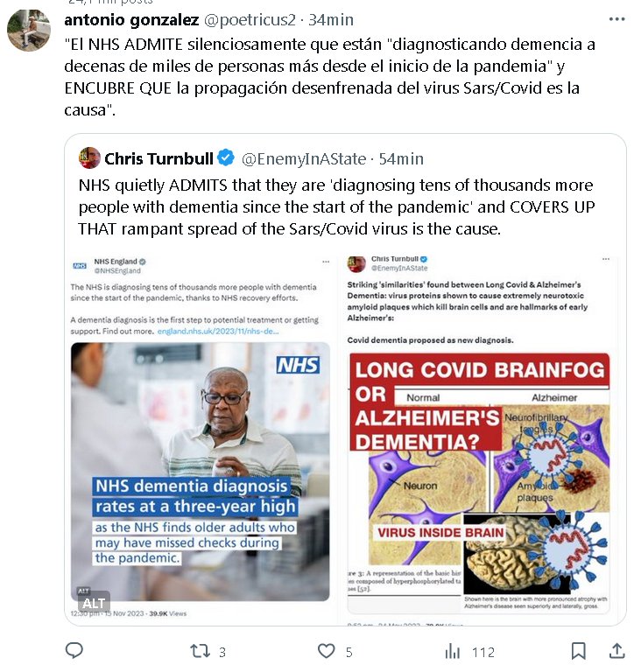Open the 34min post timestamp

(x=331, y=20)
